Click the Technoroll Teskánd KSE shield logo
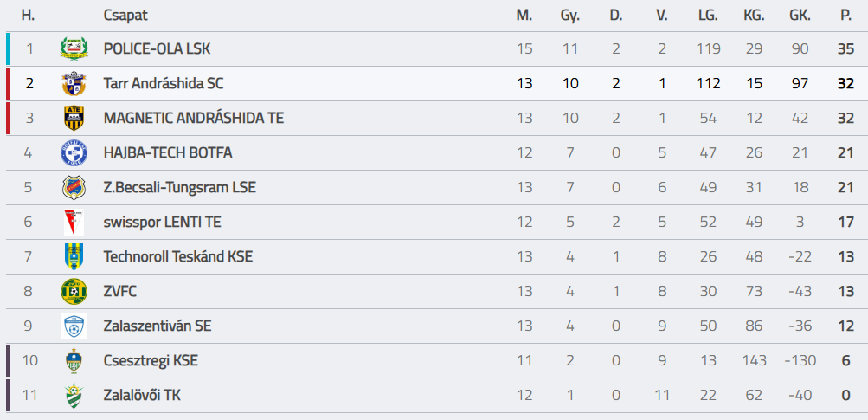The image size is (868, 420). click(x=74, y=256)
